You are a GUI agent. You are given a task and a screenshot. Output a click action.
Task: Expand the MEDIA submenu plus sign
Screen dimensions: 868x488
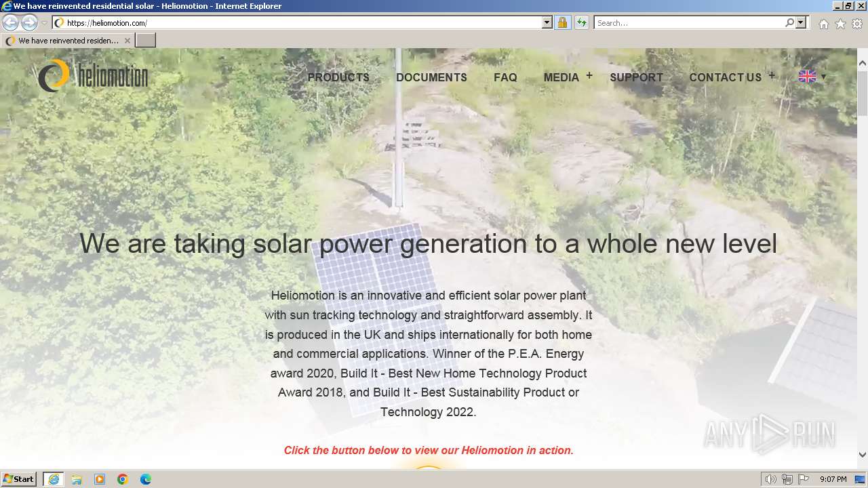(x=589, y=75)
